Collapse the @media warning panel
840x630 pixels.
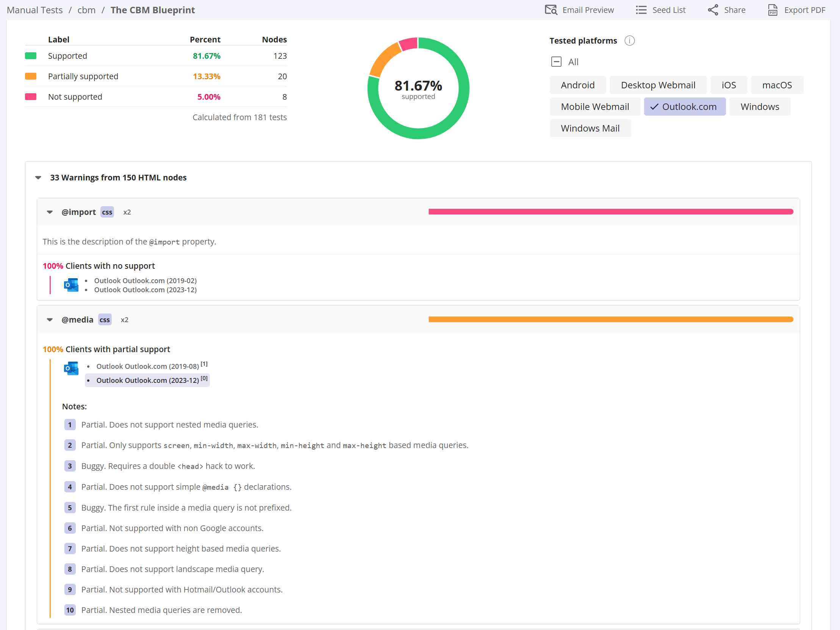[50, 320]
